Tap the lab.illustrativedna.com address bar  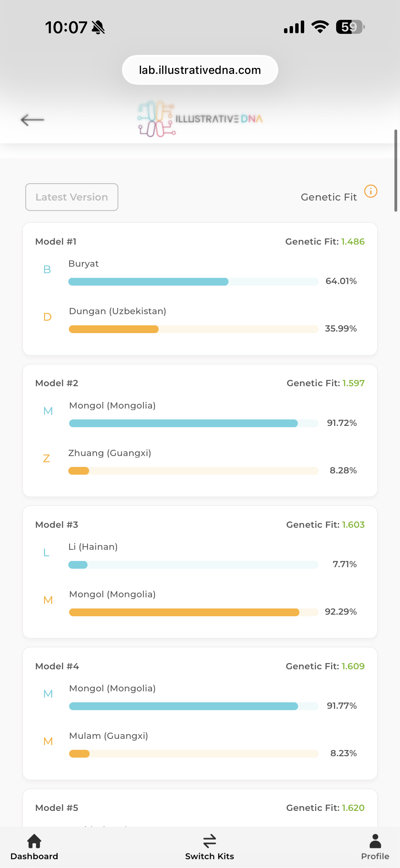[x=200, y=70]
